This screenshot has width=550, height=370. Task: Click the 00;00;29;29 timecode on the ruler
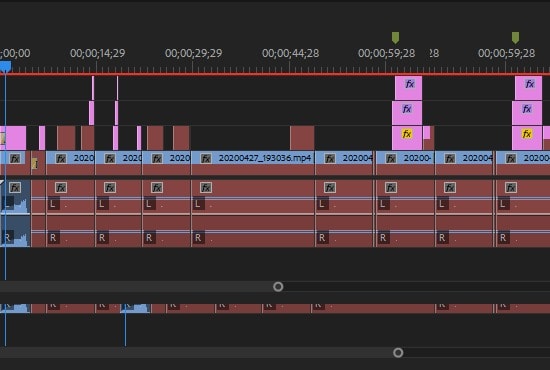coord(194,53)
